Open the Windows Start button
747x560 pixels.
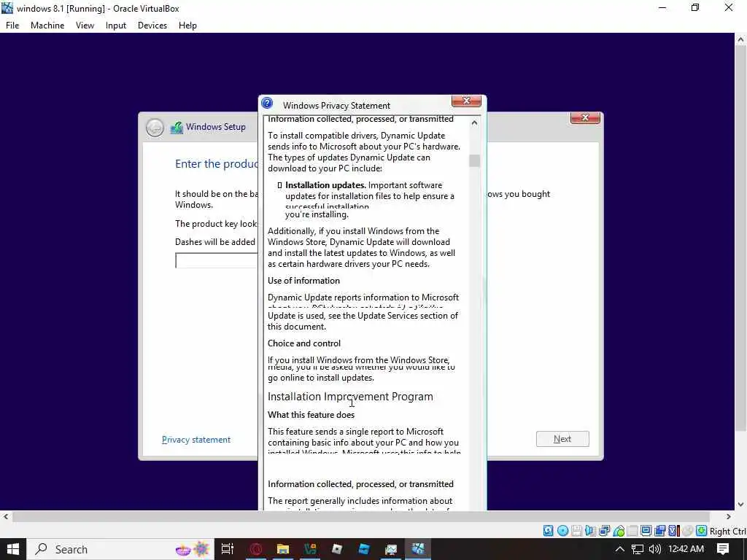13,549
